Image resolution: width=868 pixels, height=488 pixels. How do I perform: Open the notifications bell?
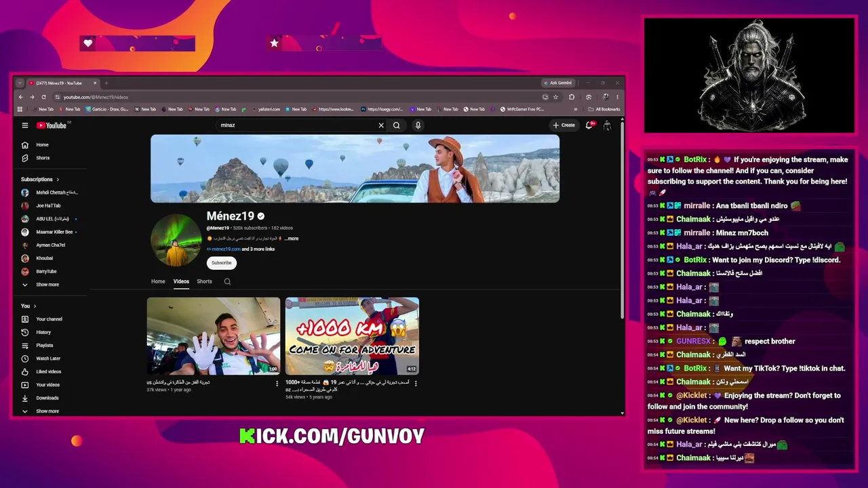pyautogui.click(x=589, y=125)
